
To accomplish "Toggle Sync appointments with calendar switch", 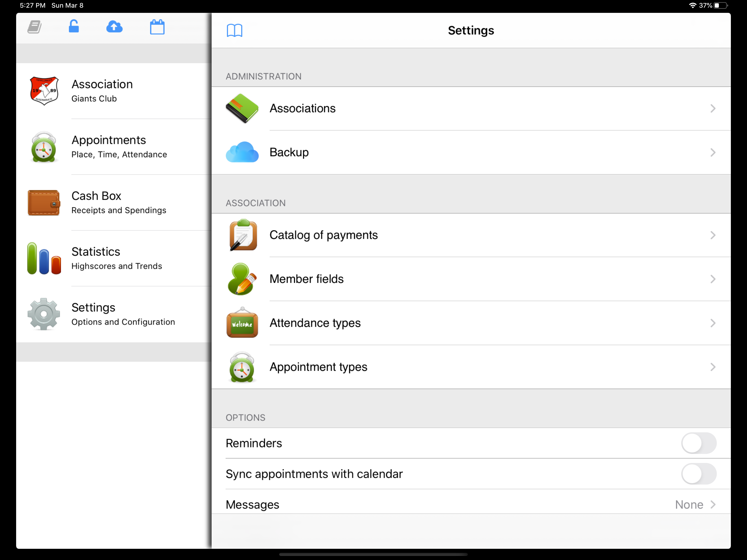I will point(699,474).
